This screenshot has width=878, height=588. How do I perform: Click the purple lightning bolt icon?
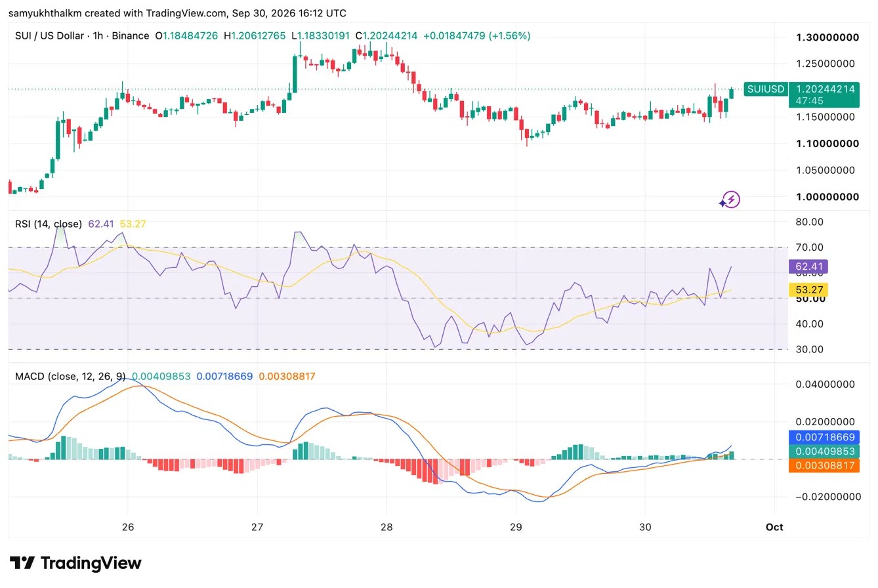(x=730, y=199)
